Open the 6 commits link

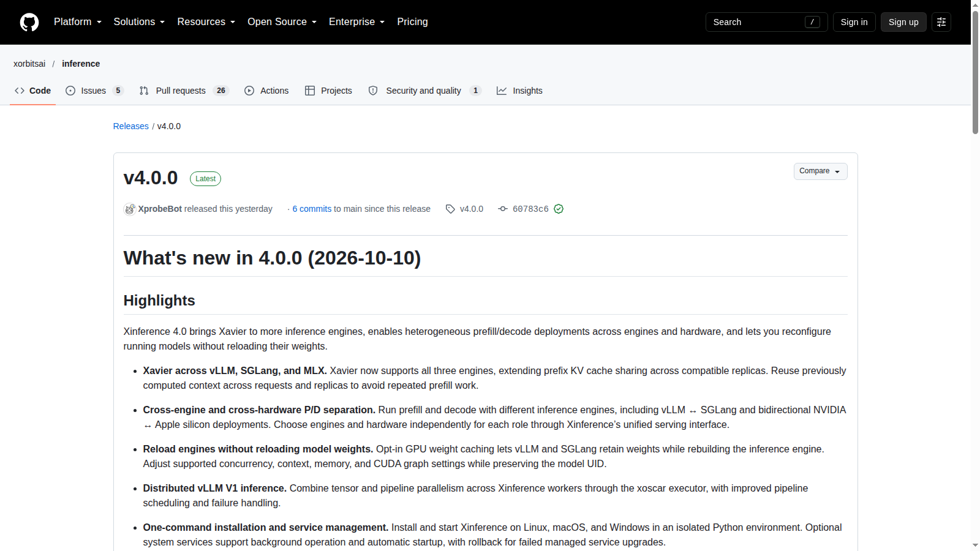pos(312,209)
